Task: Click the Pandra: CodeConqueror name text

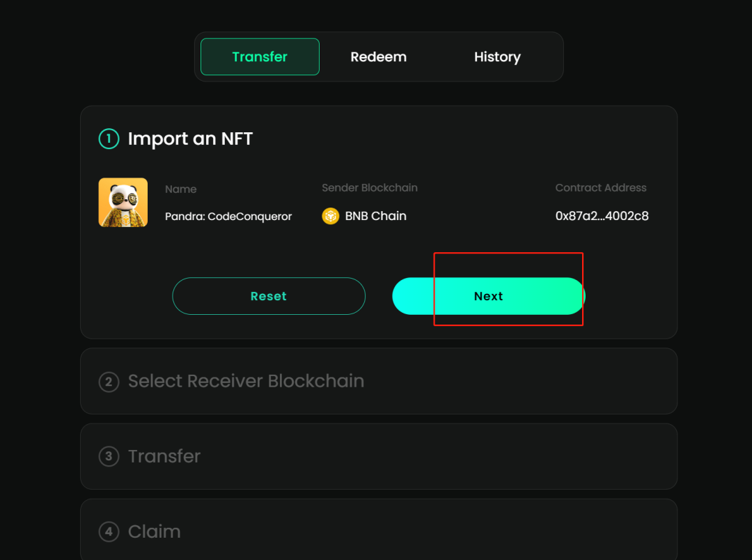Action: pos(228,217)
